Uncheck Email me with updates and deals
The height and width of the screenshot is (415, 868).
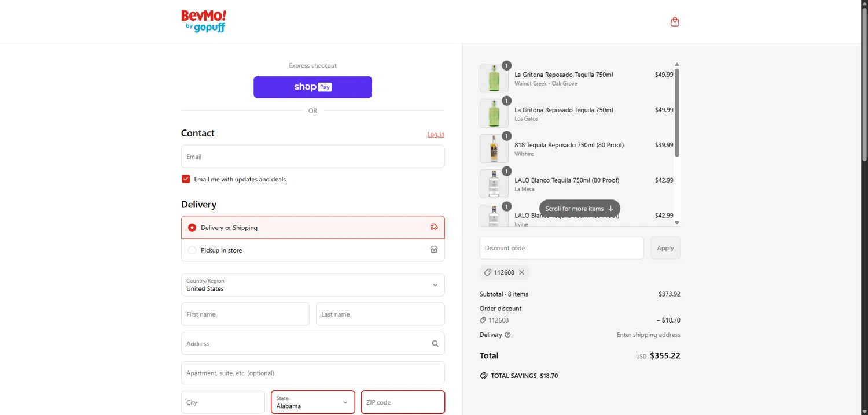pos(186,179)
